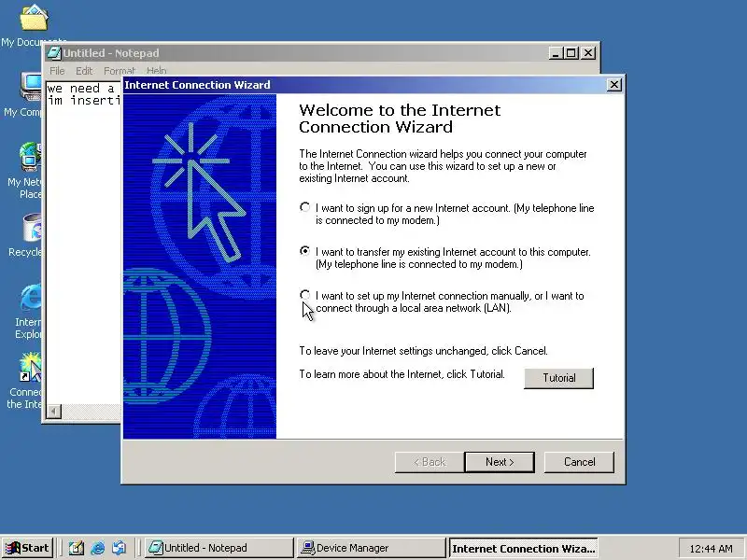Click Internet Connection Wizard taskbar button
Image resolution: width=747 pixels, height=560 pixels.
(x=523, y=548)
